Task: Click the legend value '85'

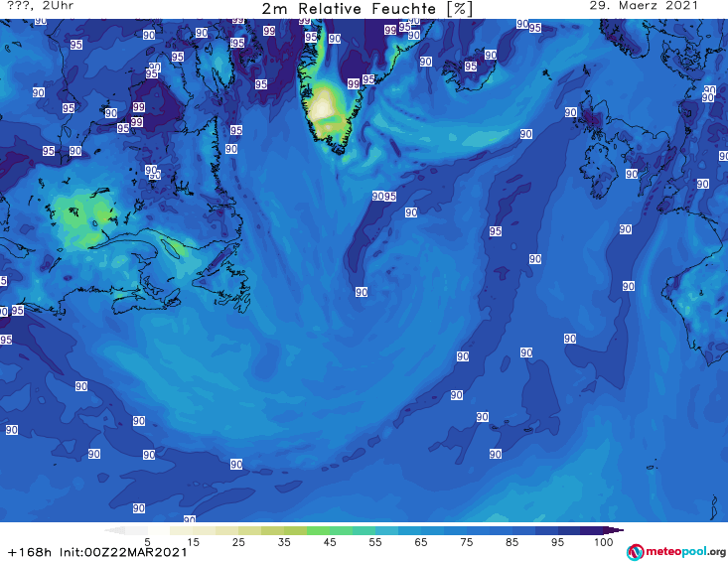Action: pyautogui.click(x=511, y=542)
